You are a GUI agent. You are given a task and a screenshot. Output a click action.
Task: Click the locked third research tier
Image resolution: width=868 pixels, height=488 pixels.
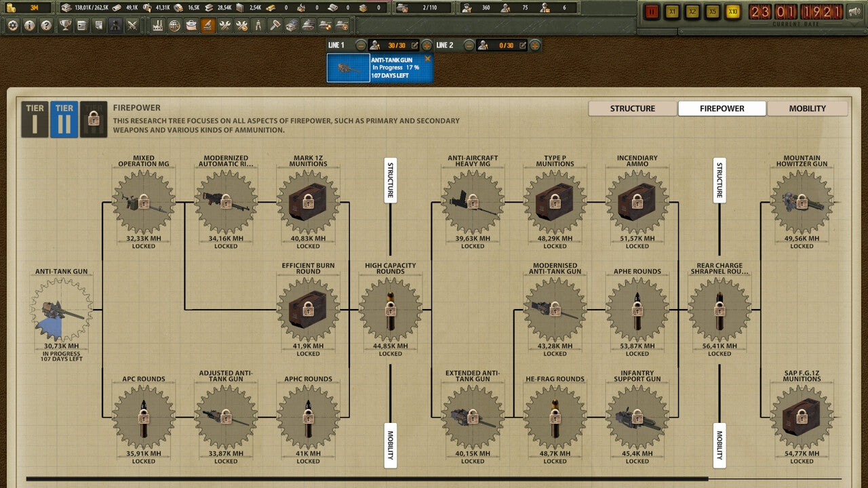94,113
